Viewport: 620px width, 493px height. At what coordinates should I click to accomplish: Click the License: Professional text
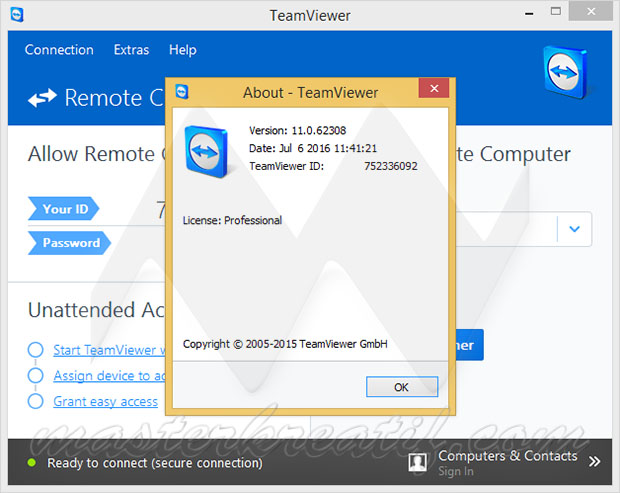[x=232, y=220]
